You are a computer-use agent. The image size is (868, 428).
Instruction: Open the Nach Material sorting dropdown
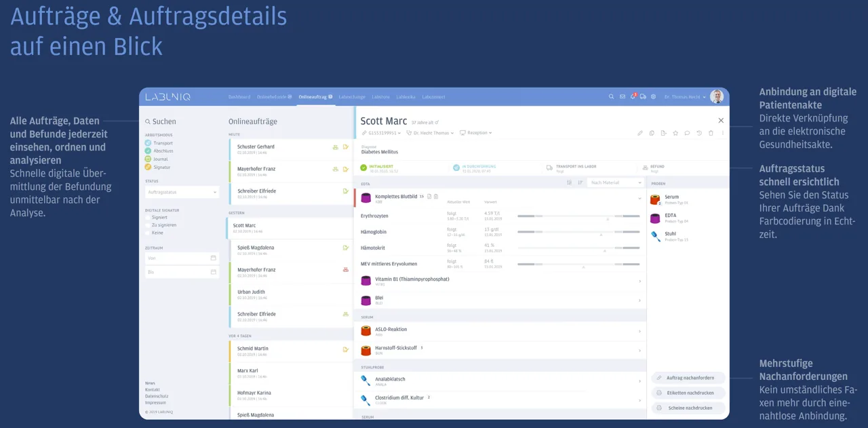(616, 182)
